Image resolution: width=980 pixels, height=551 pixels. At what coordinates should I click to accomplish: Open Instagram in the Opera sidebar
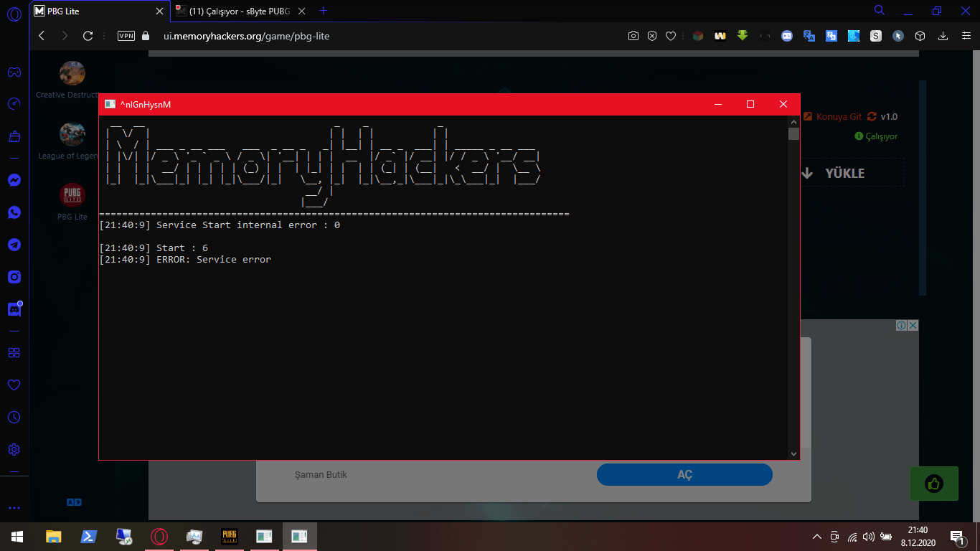tap(14, 277)
